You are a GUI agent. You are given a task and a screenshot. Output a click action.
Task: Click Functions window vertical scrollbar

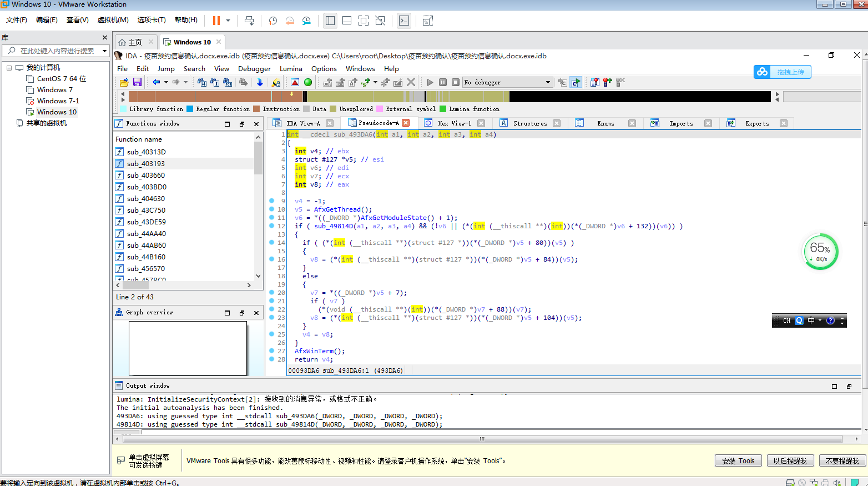coord(258,206)
